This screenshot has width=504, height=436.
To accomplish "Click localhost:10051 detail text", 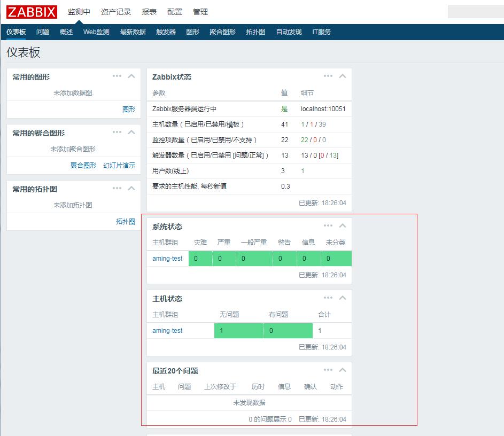I will [323, 108].
